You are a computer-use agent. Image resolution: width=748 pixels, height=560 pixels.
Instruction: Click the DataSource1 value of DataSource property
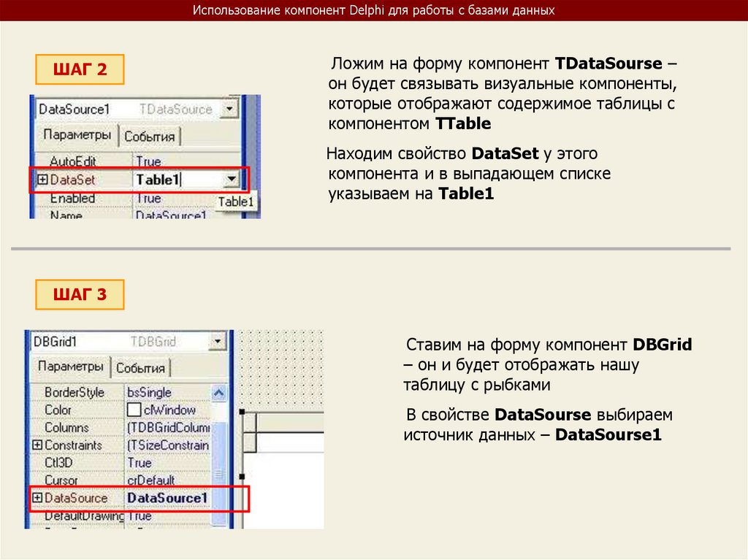(167, 498)
